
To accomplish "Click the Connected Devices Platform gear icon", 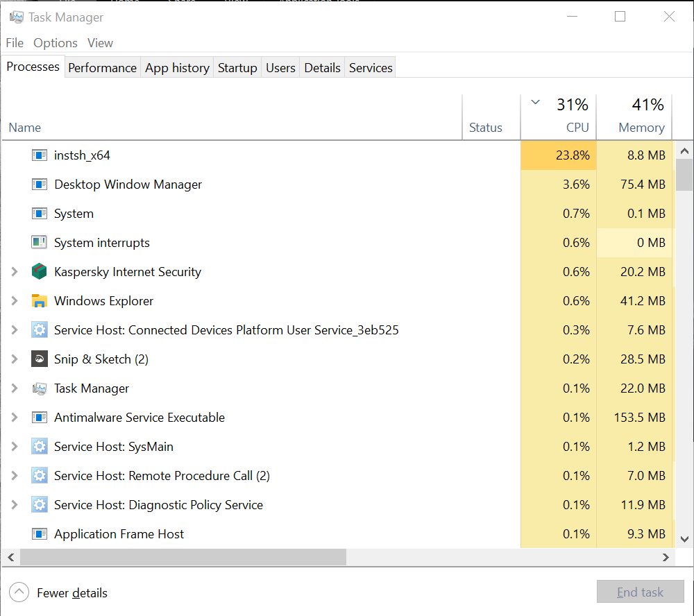I will [40, 330].
